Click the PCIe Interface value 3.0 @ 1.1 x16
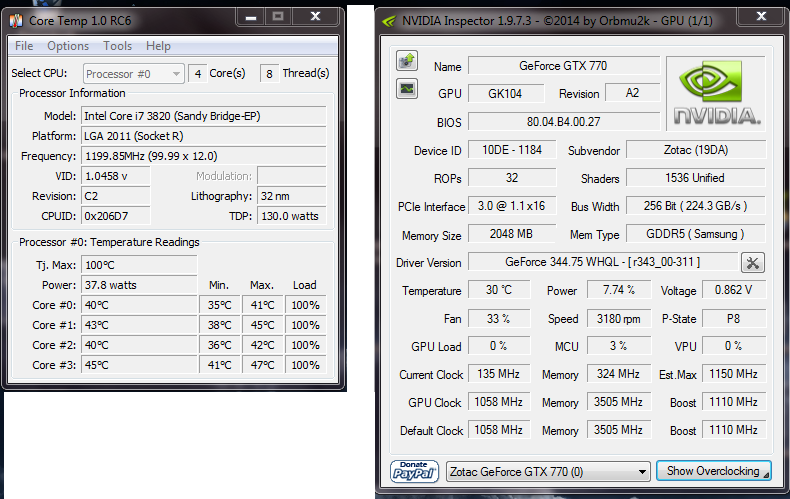This screenshot has width=790, height=499. click(512, 206)
